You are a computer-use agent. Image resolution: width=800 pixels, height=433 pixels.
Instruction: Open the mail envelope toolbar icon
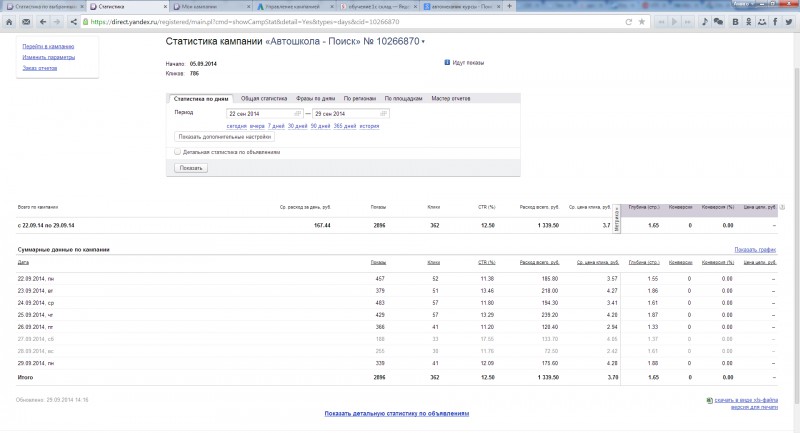point(26,22)
